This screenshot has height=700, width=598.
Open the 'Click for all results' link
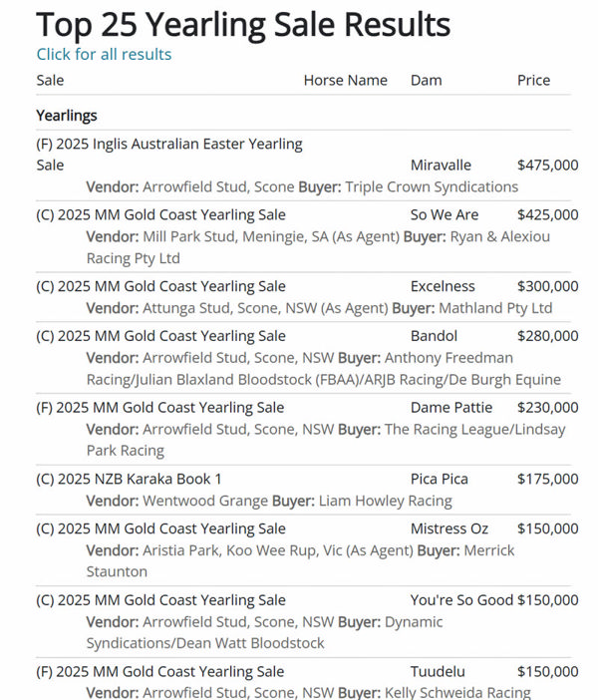tap(104, 54)
